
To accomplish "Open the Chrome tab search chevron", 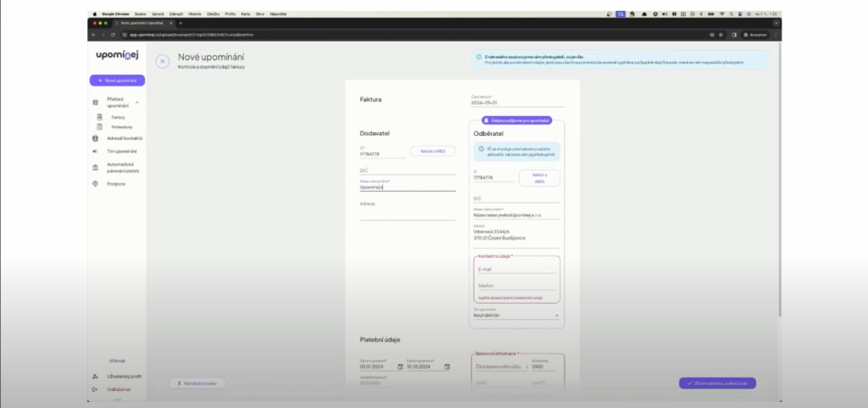I will click(776, 23).
